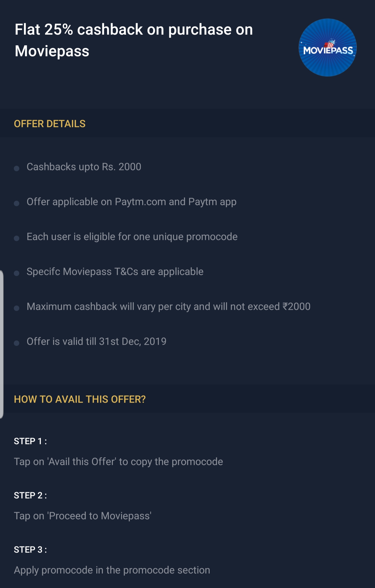Tap 'Avail this Offer' instruction text
Screen dimensions: 375x588
[118, 462]
